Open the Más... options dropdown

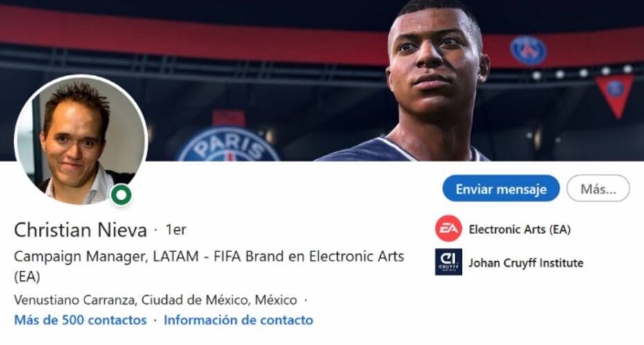tap(598, 188)
